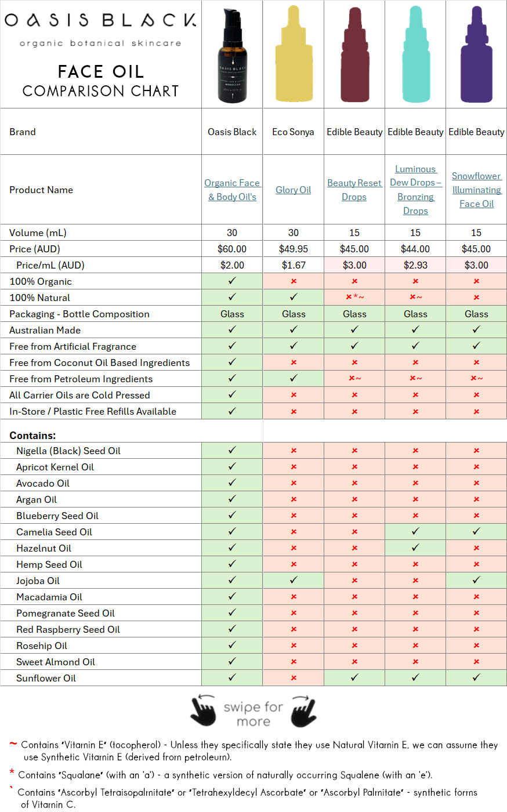The width and height of the screenshot is (507, 812).
Task: Select the maroon bottle silhouette
Action: click(354, 55)
